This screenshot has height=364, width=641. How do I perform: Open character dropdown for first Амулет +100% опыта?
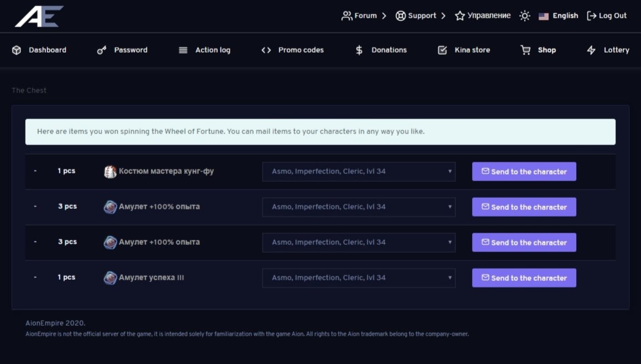pos(358,207)
